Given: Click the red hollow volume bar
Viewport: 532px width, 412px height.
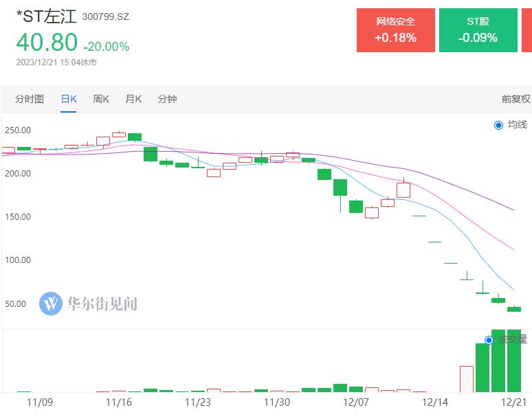Looking at the screenshot, I should pyautogui.click(x=467, y=379).
